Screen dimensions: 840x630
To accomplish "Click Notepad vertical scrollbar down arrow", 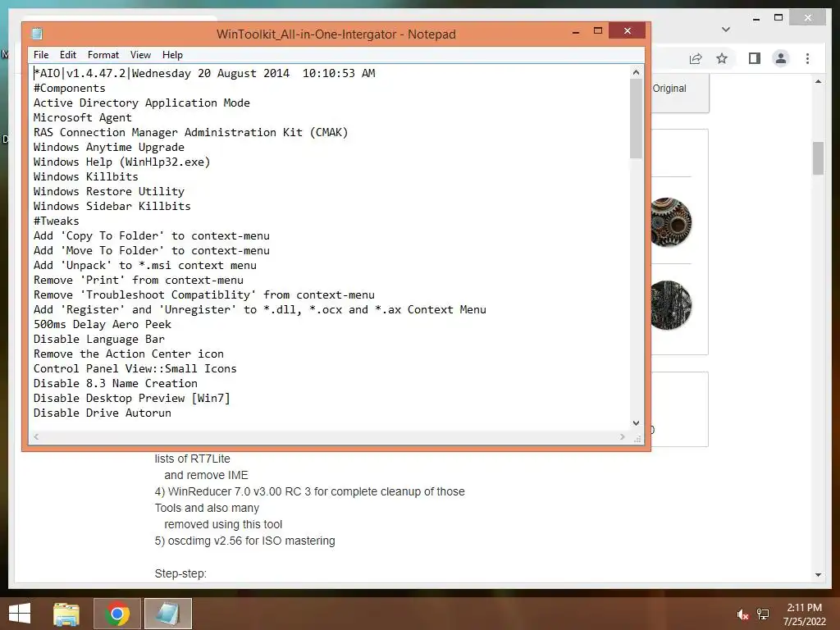I will [x=636, y=422].
